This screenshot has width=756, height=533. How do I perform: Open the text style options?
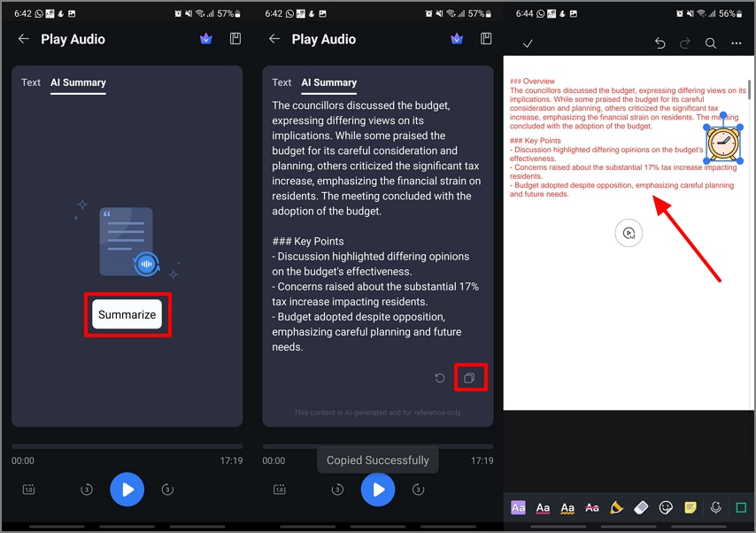[518, 507]
